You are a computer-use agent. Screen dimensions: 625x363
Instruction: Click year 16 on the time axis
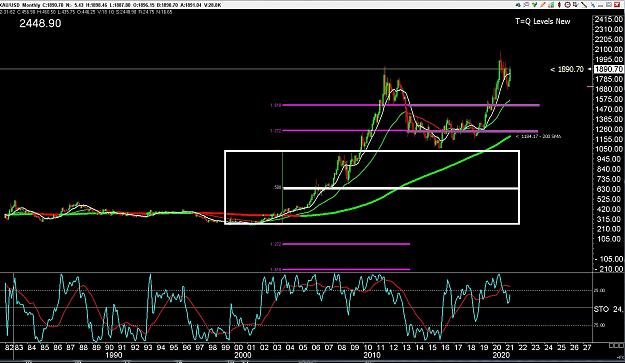click(445, 347)
